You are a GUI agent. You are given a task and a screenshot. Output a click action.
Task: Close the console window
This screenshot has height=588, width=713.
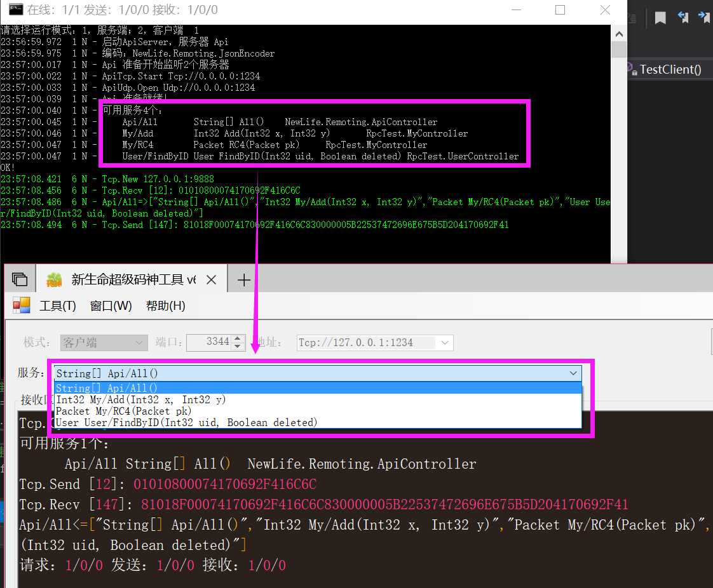pos(605,10)
